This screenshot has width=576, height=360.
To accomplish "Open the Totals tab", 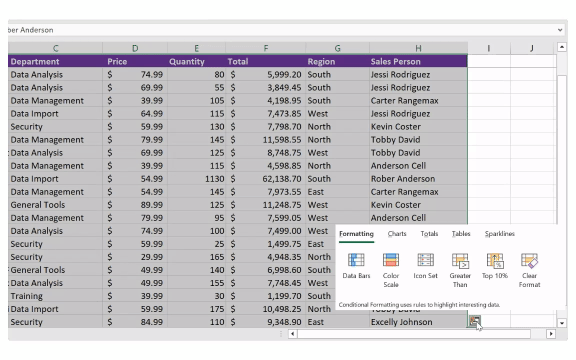I will point(429,234).
